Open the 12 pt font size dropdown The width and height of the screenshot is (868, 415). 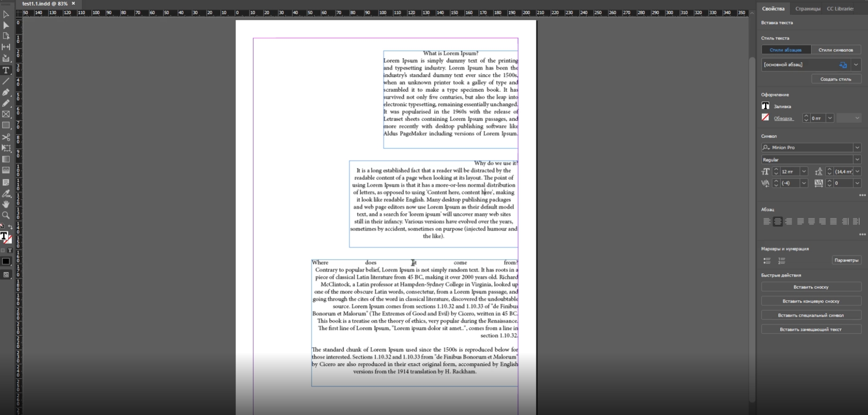804,172
